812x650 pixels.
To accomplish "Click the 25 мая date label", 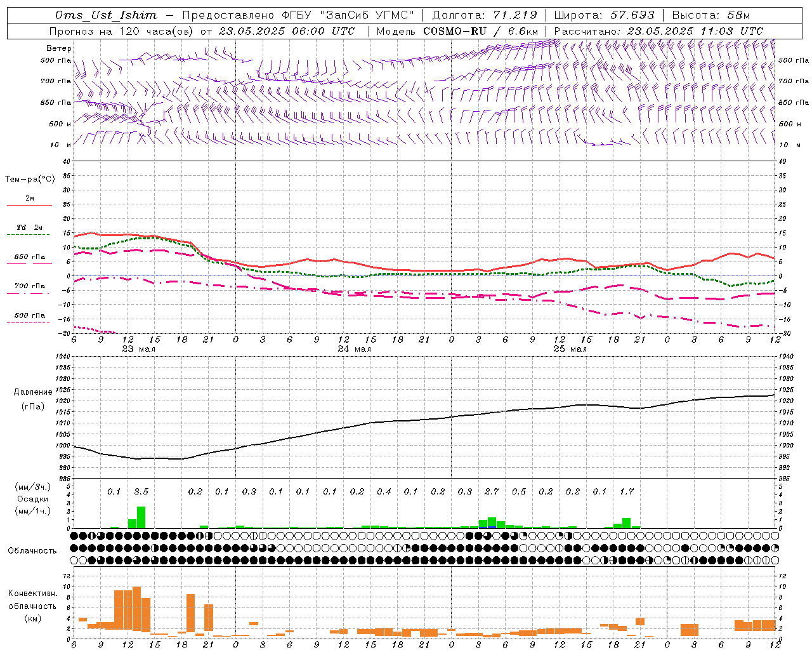I will coord(570,349).
